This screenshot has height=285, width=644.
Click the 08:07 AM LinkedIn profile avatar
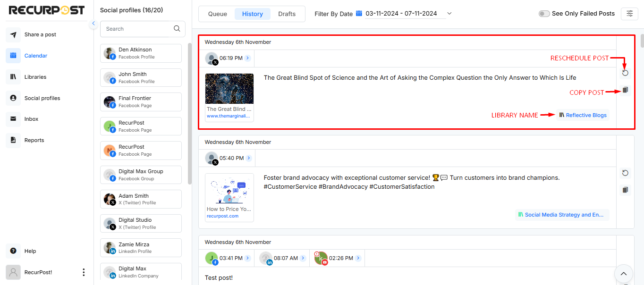pyautogui.click(x=266, y=259)
